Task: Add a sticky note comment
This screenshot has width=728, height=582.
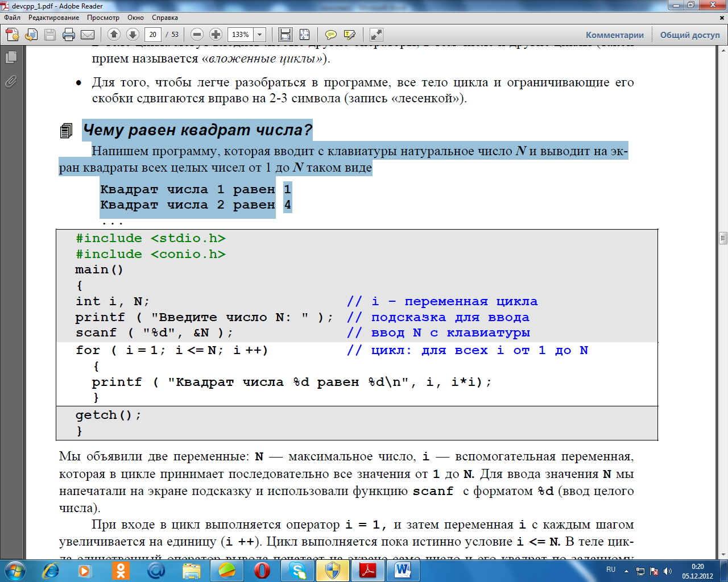Action: (x=330, y=35)
